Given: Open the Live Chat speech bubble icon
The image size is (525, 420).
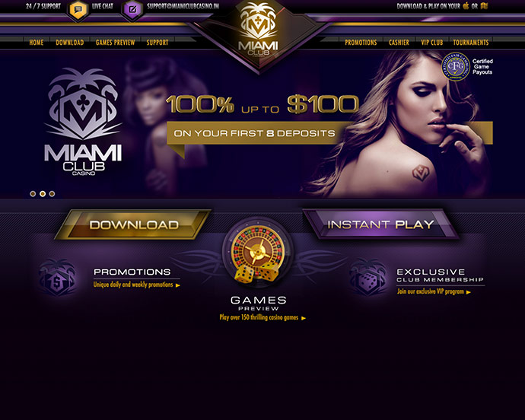Looking at the screenshot, I should click(78, 10).
